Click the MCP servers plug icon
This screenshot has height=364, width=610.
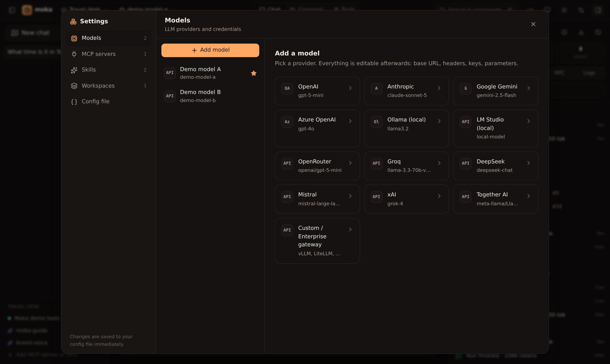(74, 54)
